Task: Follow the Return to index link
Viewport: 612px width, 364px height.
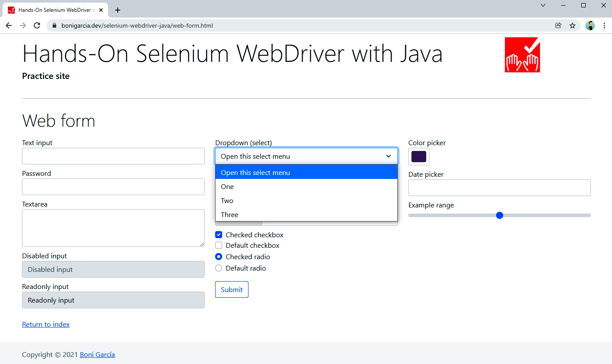Action: pos(46,325)
